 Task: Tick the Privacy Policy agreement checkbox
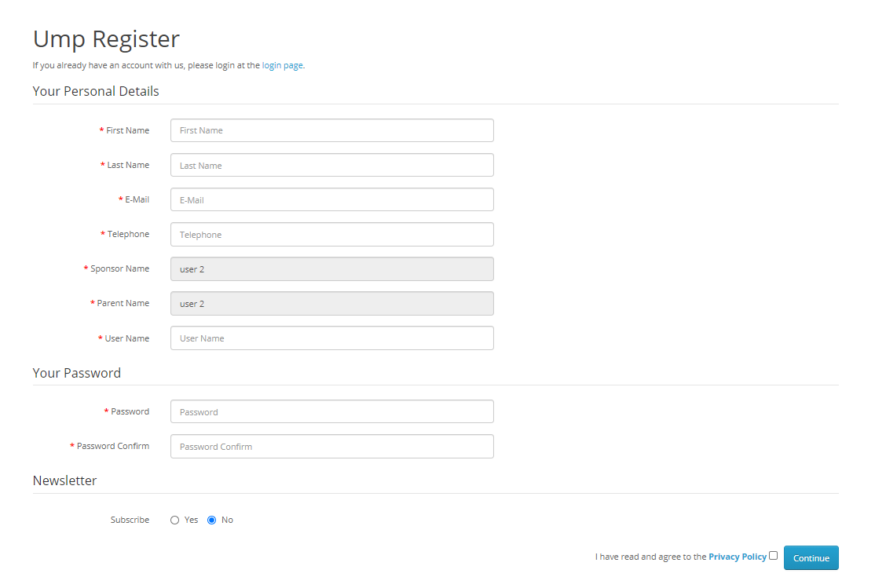tap(773, 555)
